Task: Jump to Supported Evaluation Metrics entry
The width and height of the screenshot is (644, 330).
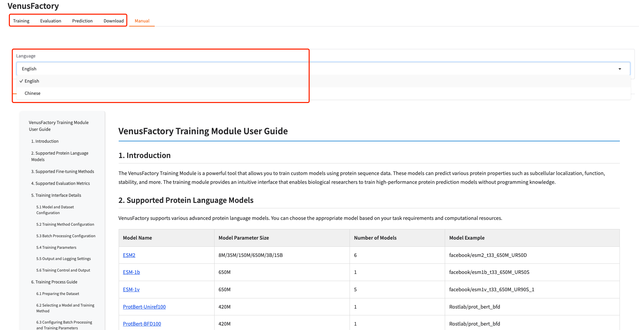Action: point(61,184)
